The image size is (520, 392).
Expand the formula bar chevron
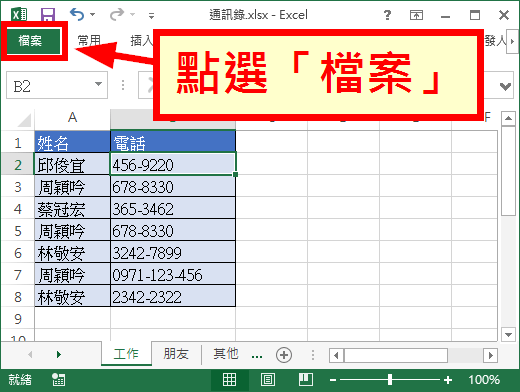(505, 86)
